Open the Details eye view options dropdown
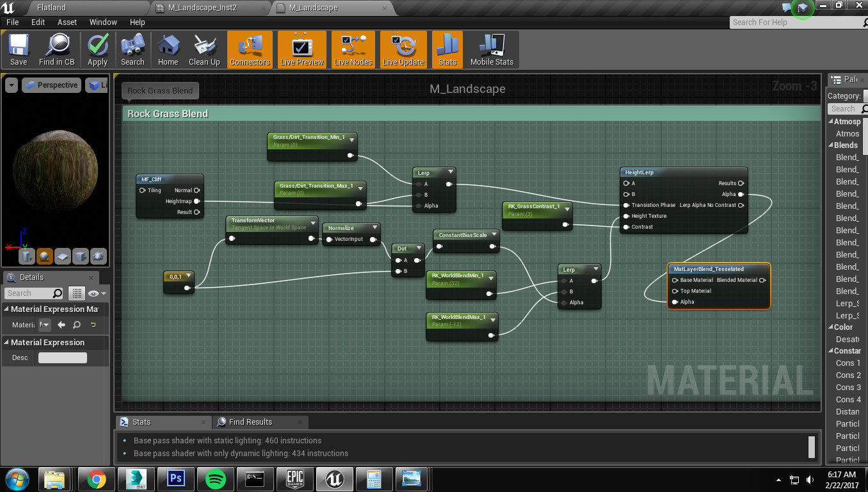Screen dimensions: 868x492 [97, 293]
